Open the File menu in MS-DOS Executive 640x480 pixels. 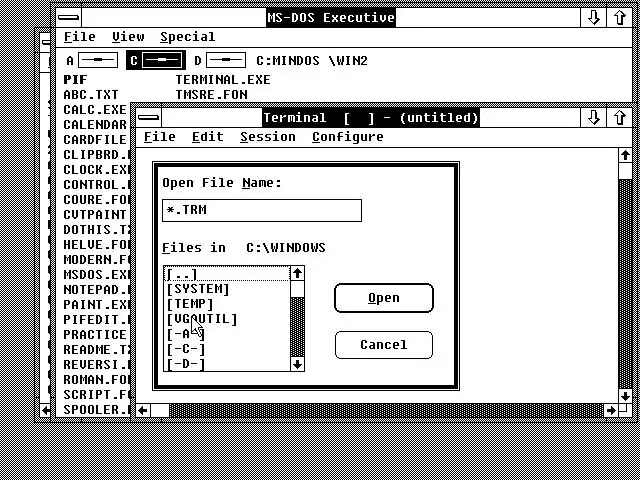point(80,37)
